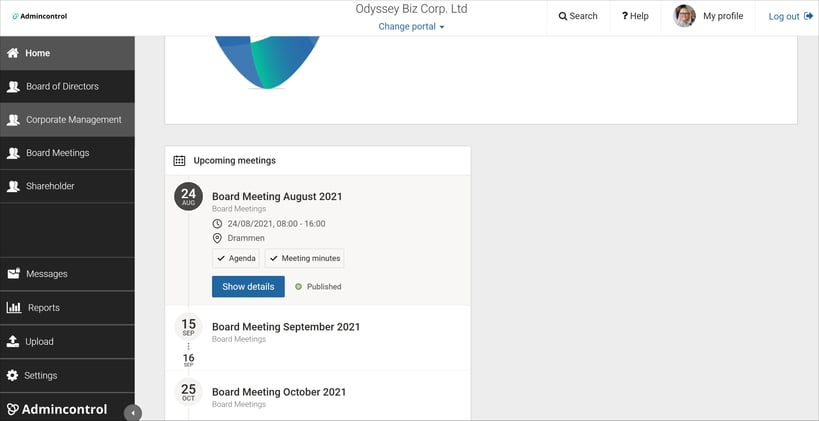Click the Board of Directors people icon
This screenshot has width=819, height=421.
13,87
